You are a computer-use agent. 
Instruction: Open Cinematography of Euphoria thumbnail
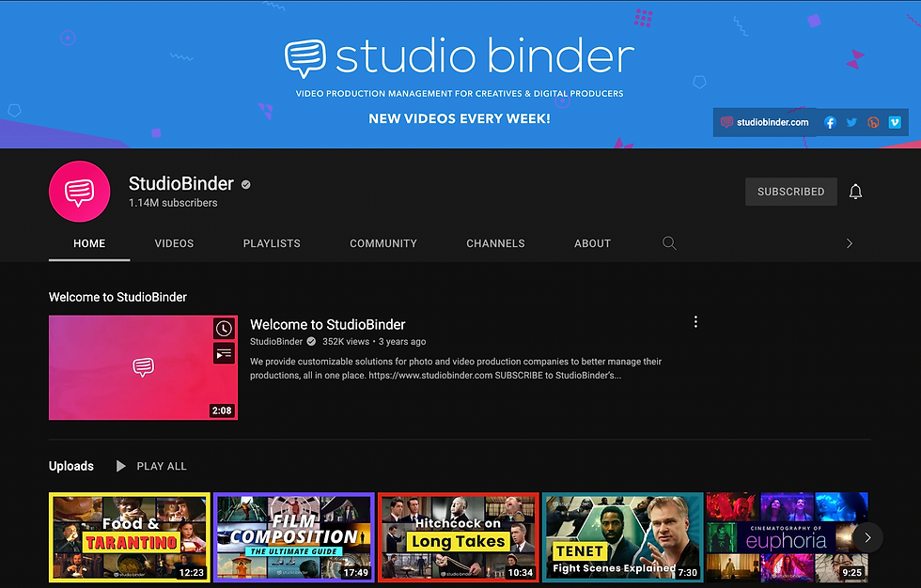[788, 537]
